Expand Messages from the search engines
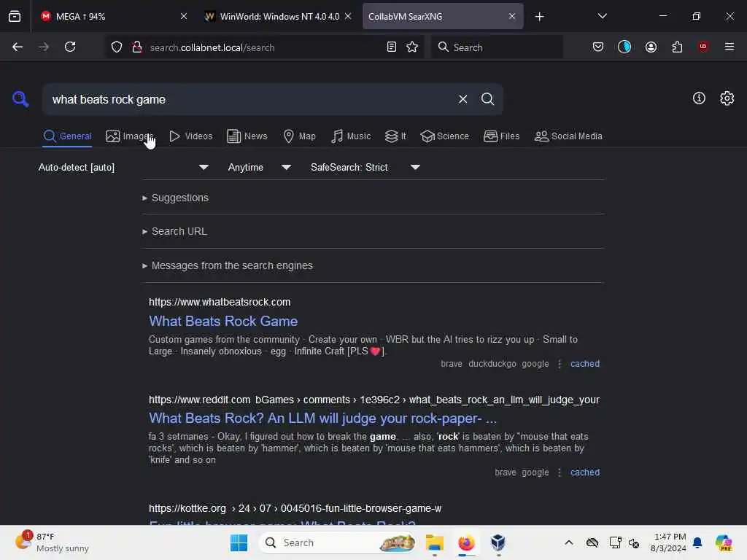The height and width of the screenshot is (560, 747). pos(228,265)
